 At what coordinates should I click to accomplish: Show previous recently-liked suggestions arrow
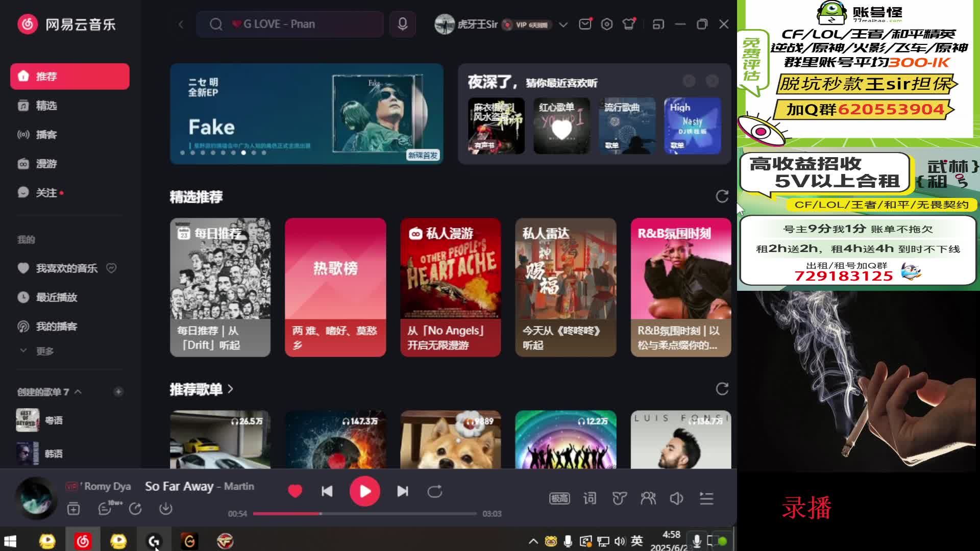(689, 81)
